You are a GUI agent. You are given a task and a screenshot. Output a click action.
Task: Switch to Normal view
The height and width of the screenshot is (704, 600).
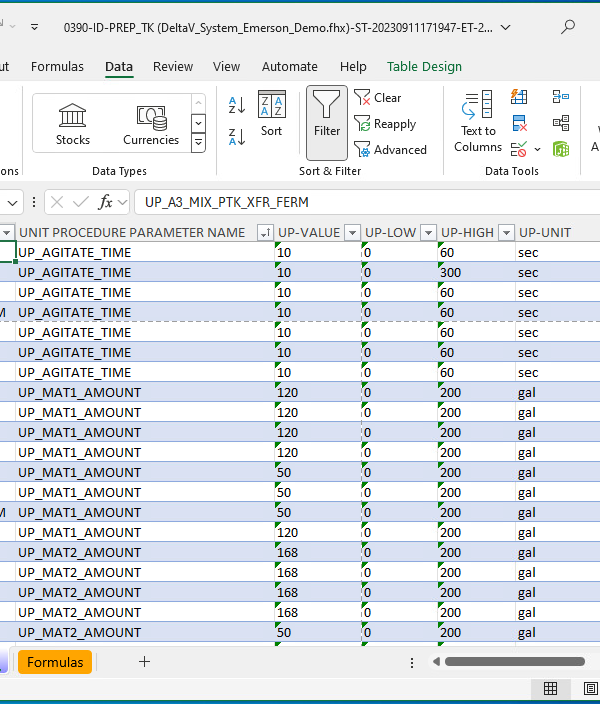click(x=550, y=688)
